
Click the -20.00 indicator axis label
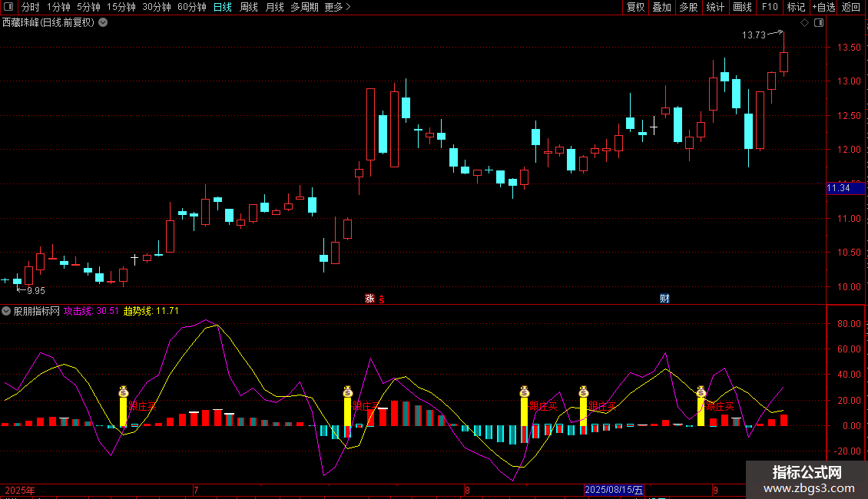pos(847,451)
